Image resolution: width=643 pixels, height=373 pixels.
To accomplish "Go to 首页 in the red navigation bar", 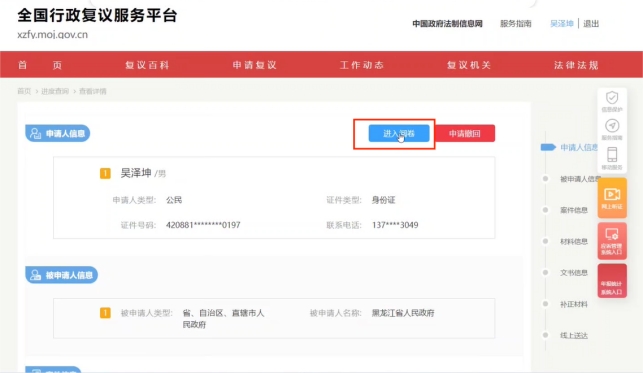I will [x=40, y=65].
